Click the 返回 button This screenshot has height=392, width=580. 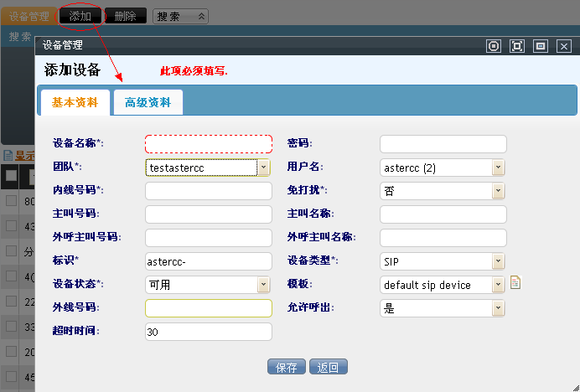[x=328, y=367]
